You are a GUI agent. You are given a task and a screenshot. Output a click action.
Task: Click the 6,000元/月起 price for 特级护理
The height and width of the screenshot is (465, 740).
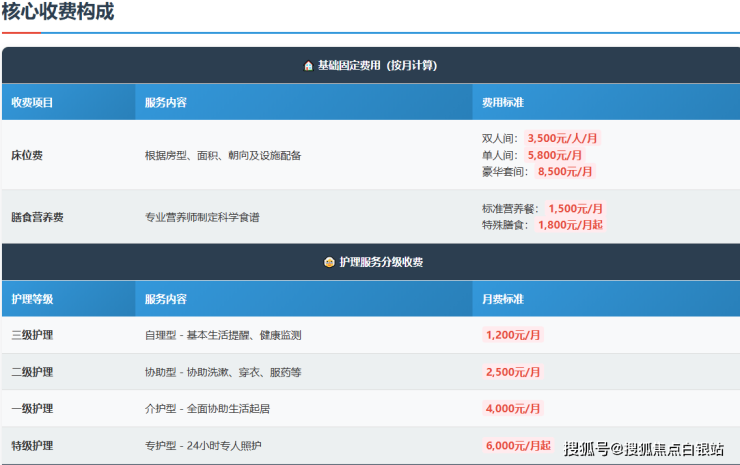pyautogui.click(x=517, y=445)
